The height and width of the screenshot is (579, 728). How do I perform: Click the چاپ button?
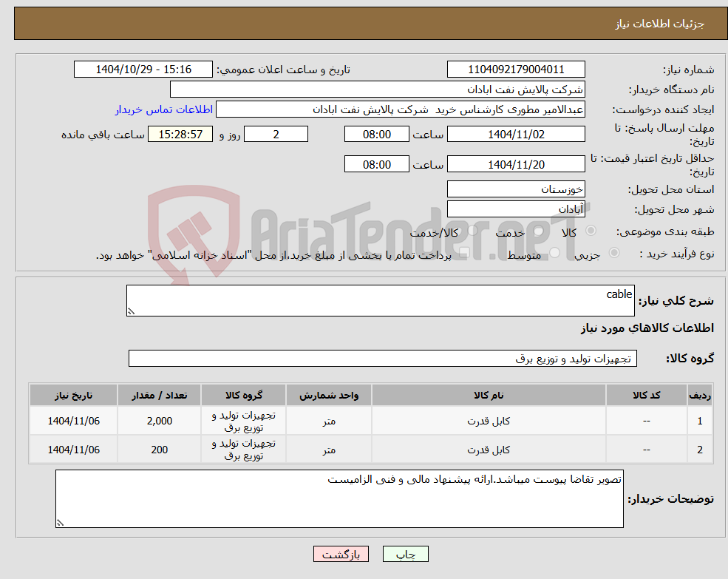405,553
